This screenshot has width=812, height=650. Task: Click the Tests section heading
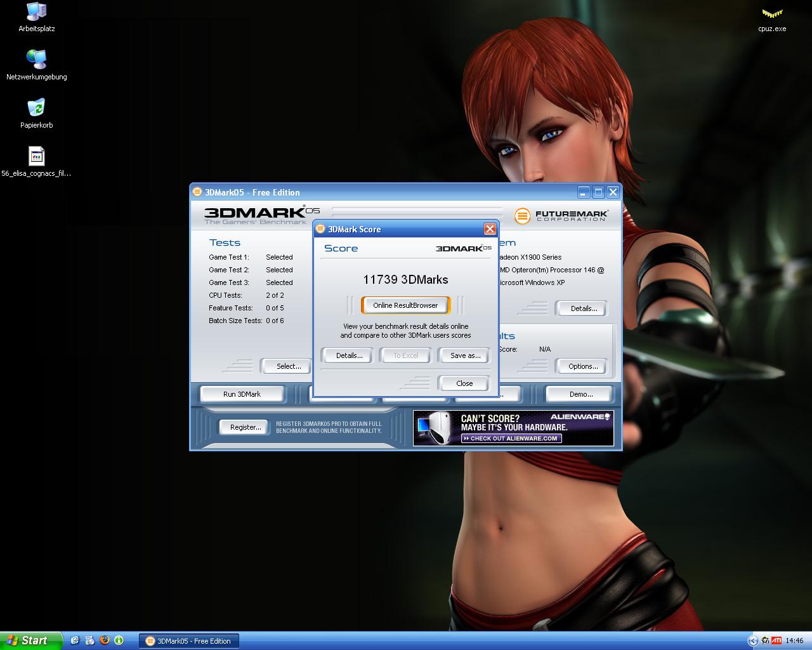click(x=225, y=242)
